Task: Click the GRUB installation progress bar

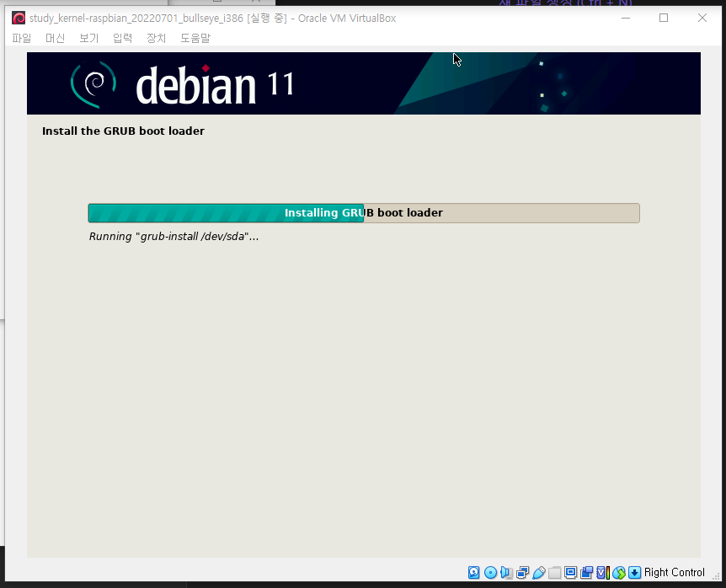Action: [x=363, y=212]
